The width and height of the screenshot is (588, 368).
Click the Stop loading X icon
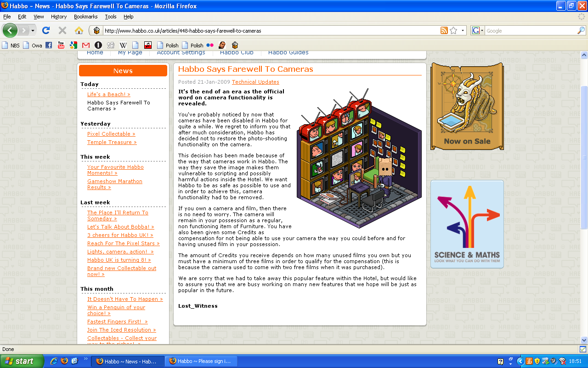coord(62,31)
